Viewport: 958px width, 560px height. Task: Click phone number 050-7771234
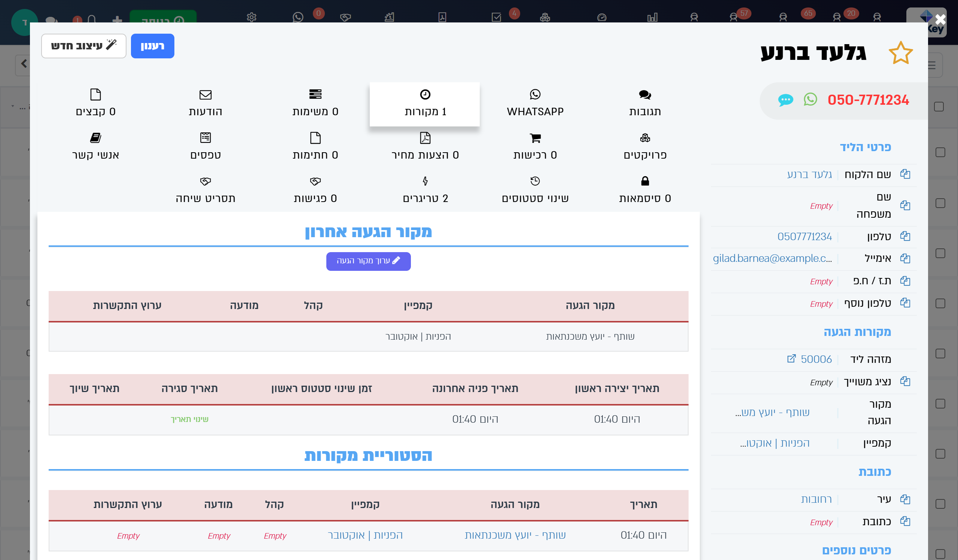[868, 100]
